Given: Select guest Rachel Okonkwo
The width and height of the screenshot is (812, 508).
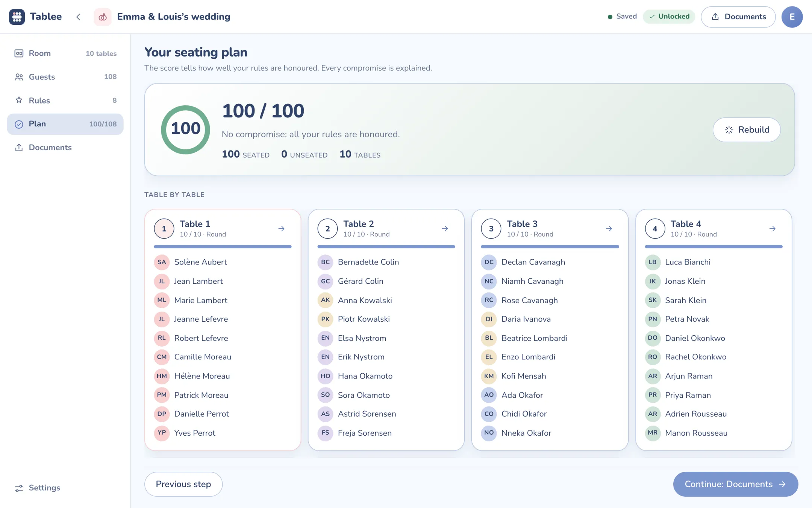Looking at the screenshot, I should point(714,357).
